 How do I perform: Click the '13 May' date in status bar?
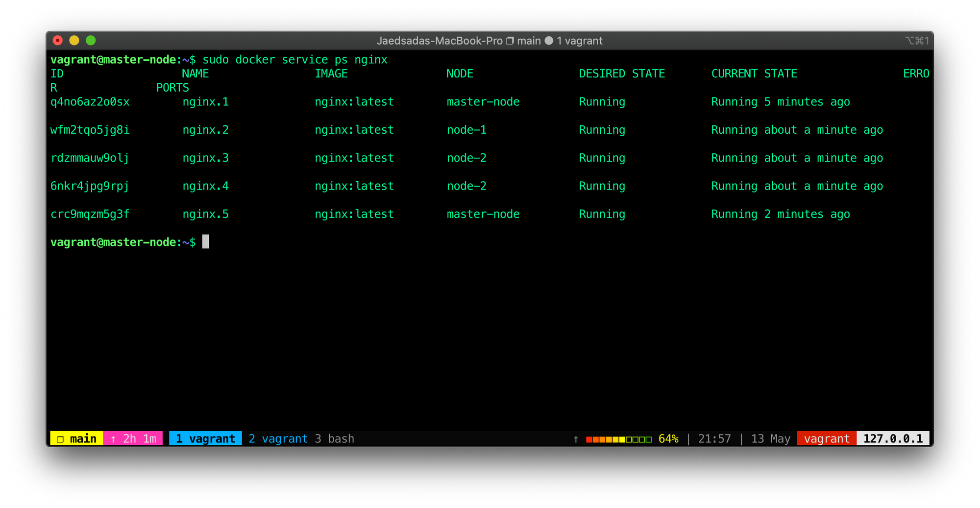(x=770, y=438)
